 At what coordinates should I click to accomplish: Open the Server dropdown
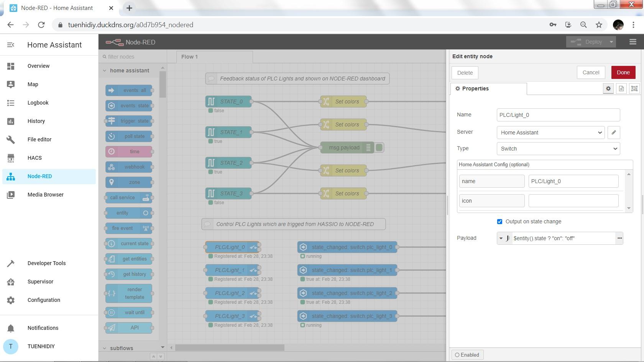[x=550, y=133]
